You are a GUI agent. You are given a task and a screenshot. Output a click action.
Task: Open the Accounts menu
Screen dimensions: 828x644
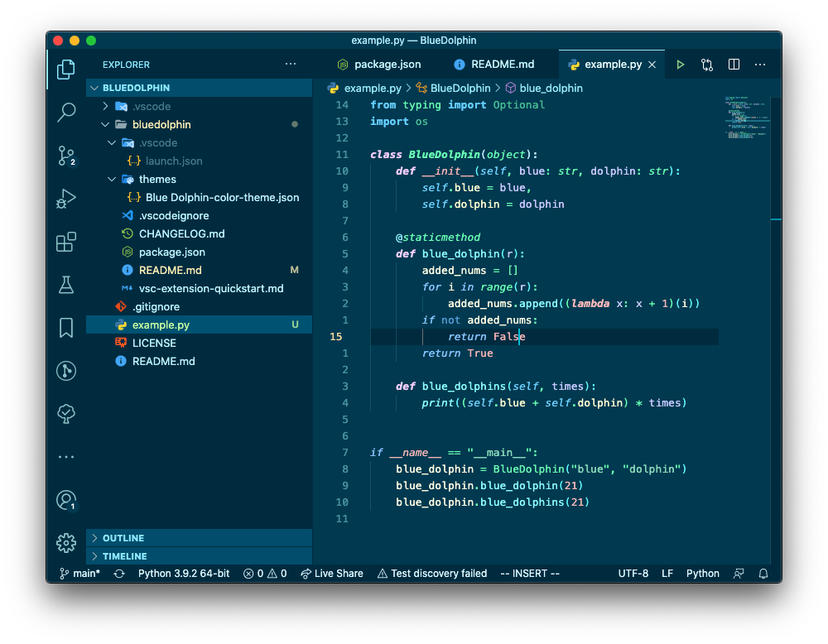[x=66, y=500]
